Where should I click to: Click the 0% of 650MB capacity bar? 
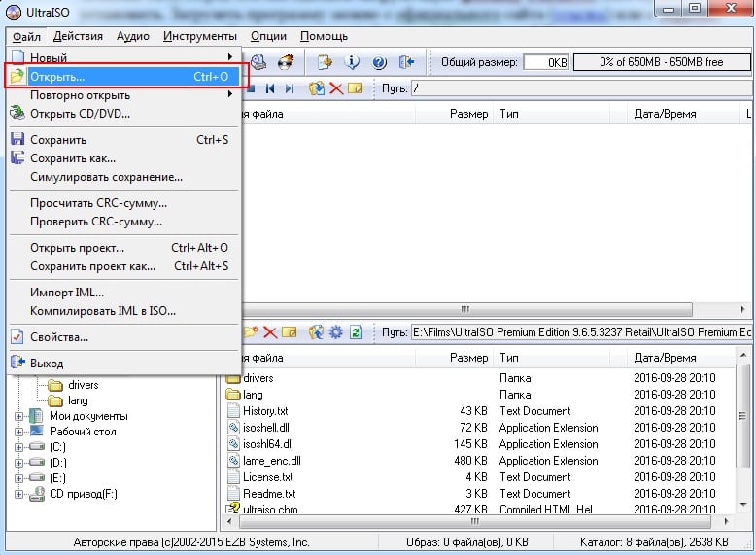click(662, 62)
